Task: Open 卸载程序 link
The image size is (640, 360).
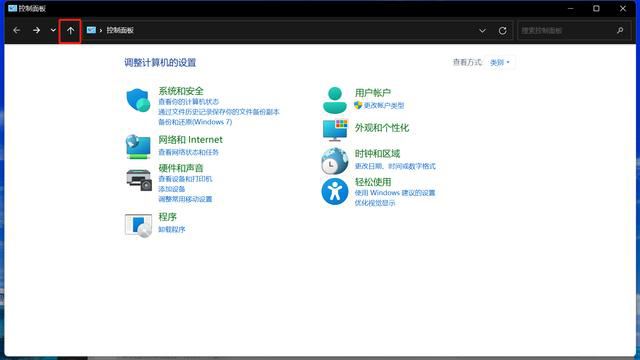Action: coord(172,229)
